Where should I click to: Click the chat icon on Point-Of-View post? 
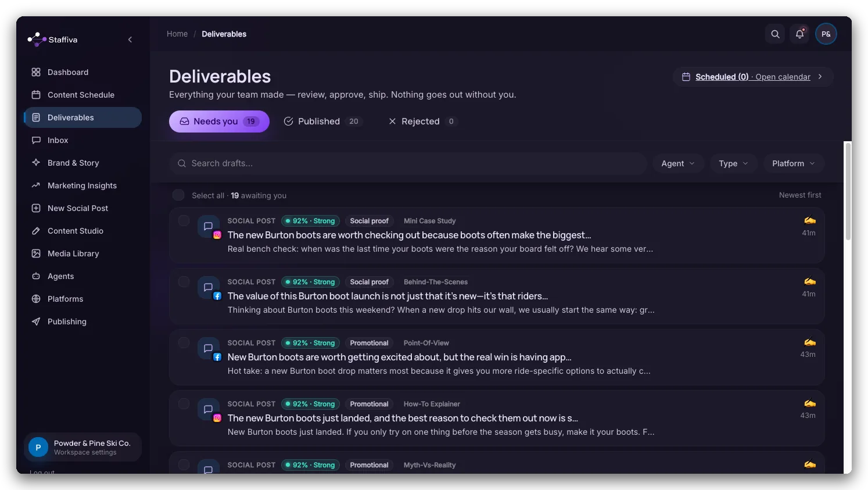click(x=208, y=348)
